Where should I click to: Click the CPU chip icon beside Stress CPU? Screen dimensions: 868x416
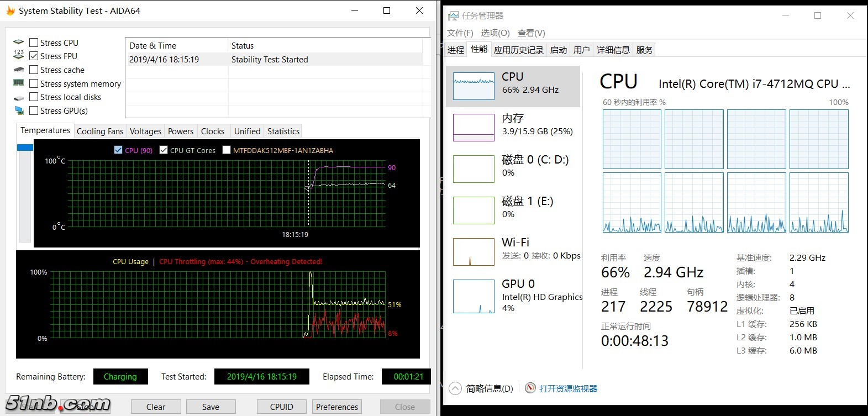click(x=19, y=42)
